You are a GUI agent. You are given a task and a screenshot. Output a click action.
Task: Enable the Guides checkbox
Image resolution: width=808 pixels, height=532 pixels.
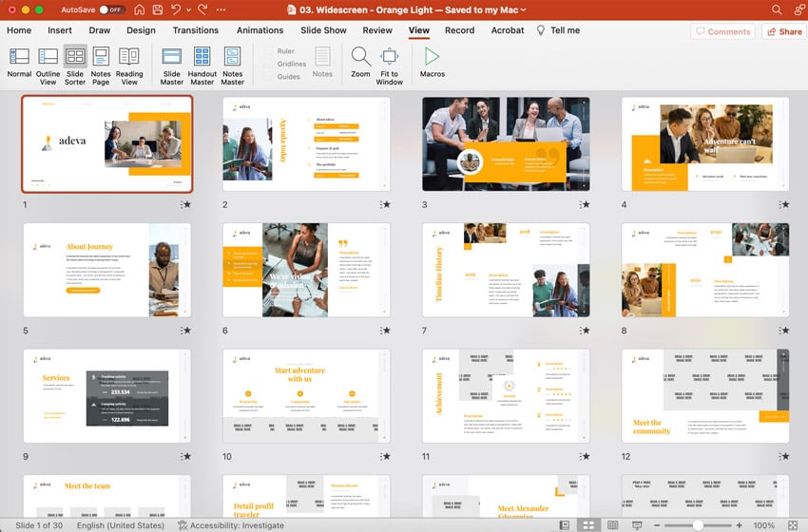point(268,77)
